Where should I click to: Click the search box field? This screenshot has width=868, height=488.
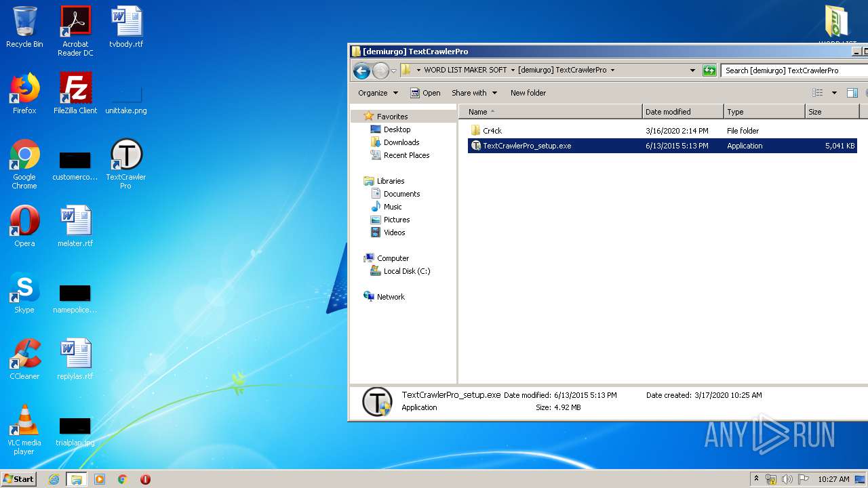(x=794, y=70)
